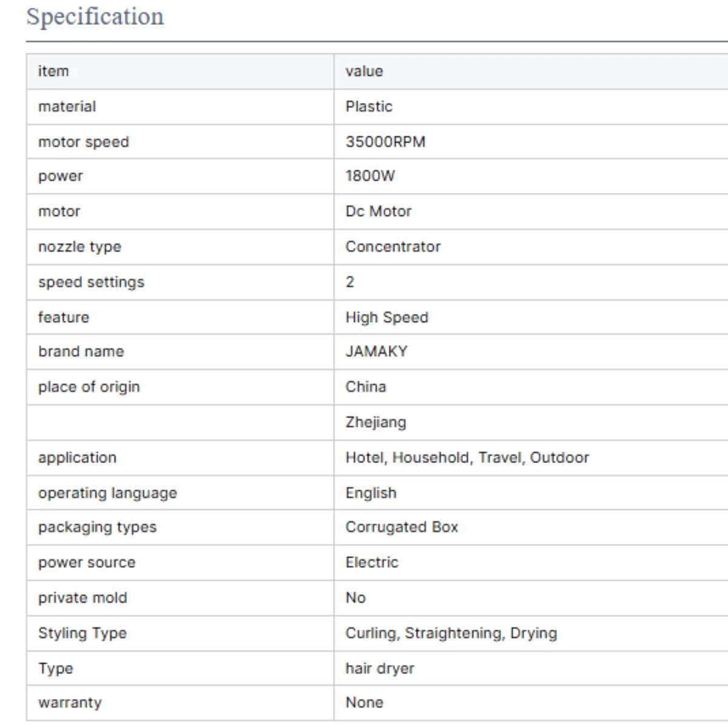Click the 'value' column header
The height and width of the screenshot is (728, 728).
click(x=364, y=71)
